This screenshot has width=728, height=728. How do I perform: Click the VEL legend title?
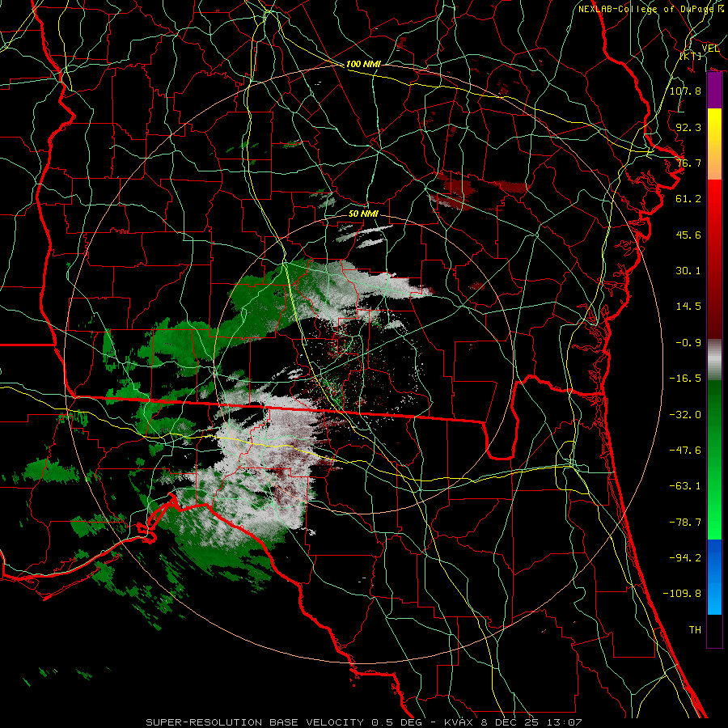710,49
